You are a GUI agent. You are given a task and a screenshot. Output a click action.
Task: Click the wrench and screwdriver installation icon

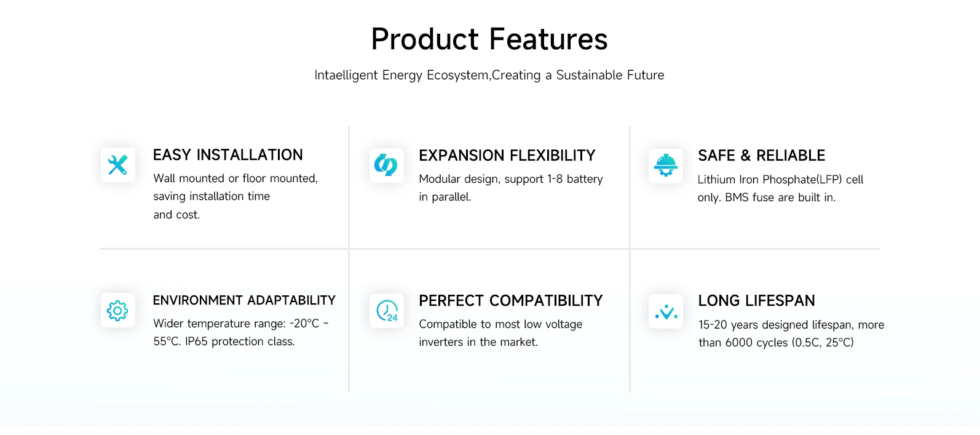click(118, 165)
